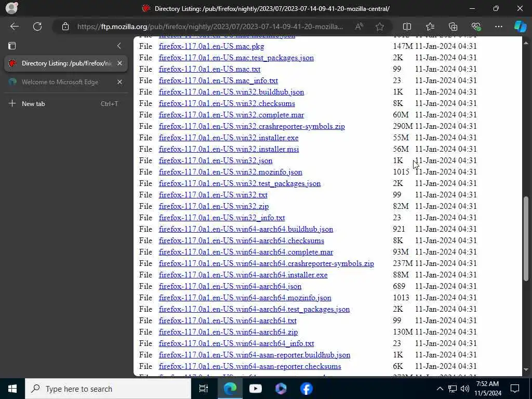The width and height of the screenshot is (532, 399).
Task: Open firefox-117.0a1.en-US.mac.pkg link
Action: tap(211, 46)
